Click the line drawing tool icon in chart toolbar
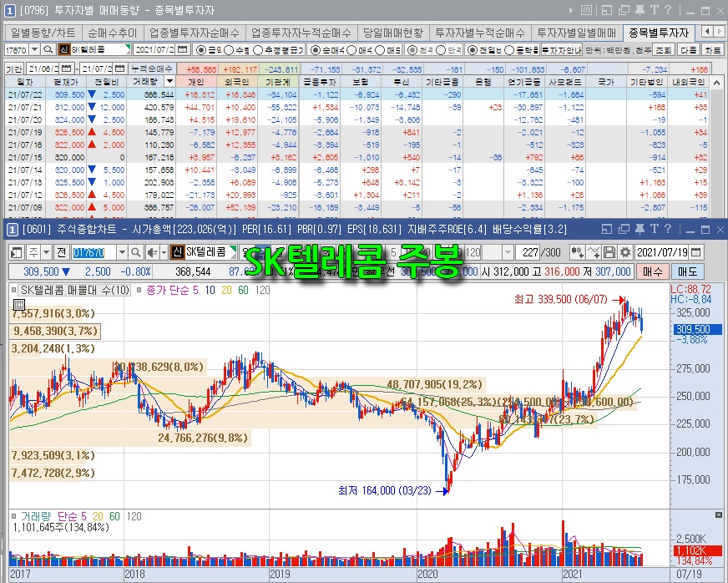 point(594,253)
